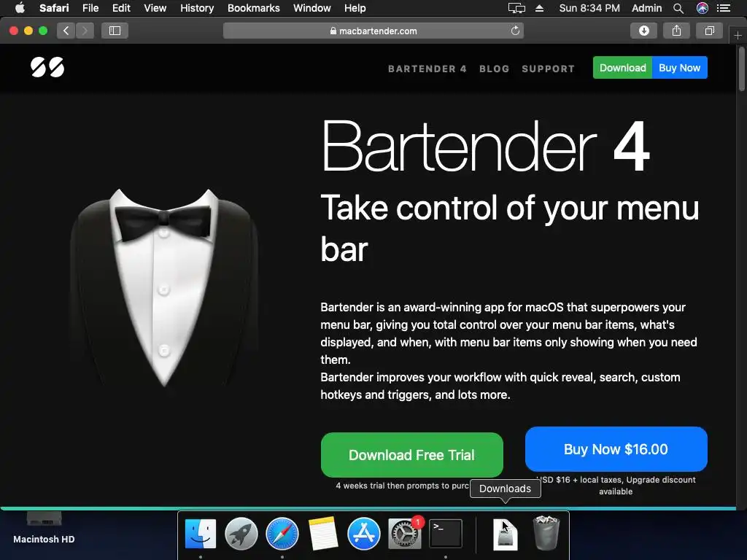This screenshot has width=747, height=560.
Task: Click the Sun 8:34 PM clock
Action: click(589, 8)
